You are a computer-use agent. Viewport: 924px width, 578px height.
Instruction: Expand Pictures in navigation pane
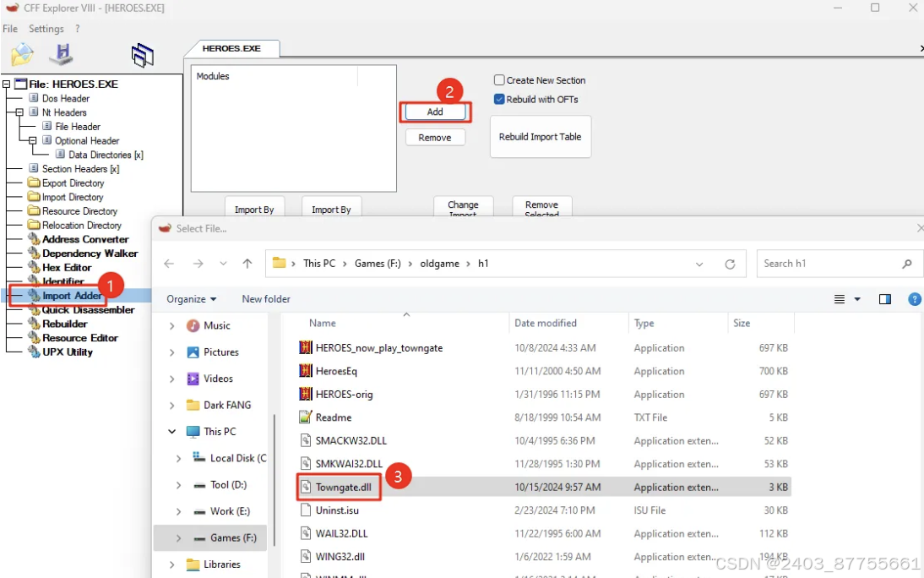tap(171, 352)
